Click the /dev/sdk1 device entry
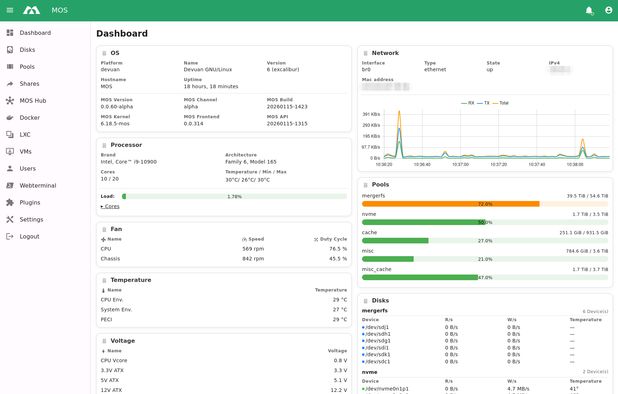 376,355
